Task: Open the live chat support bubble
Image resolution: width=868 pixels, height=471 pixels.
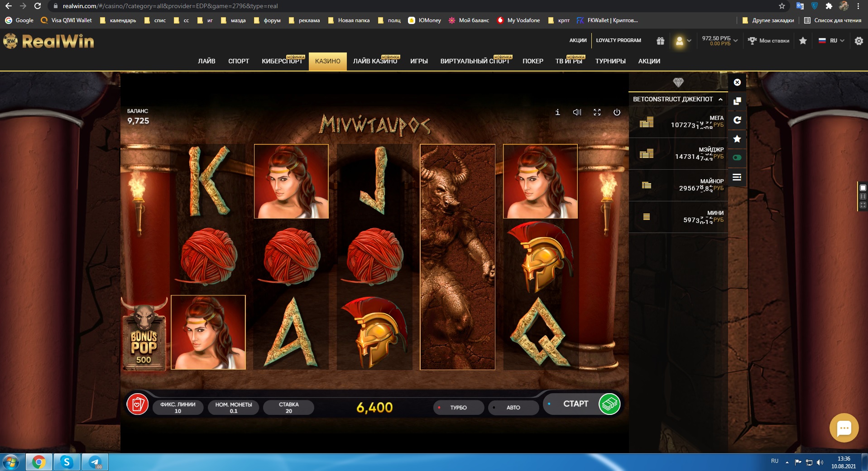Action: click(844, 428)
